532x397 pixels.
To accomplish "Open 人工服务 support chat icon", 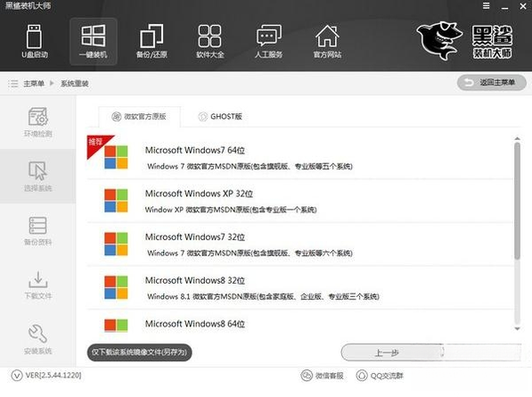I will click(x=268, y=41).
